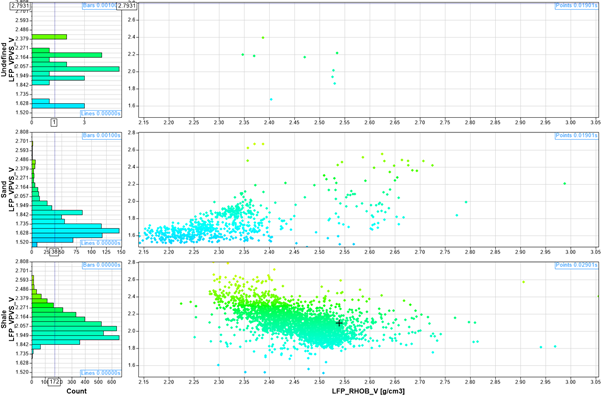Click the 2.7931 readout on Undefined histogram axis

coord(21,6)
